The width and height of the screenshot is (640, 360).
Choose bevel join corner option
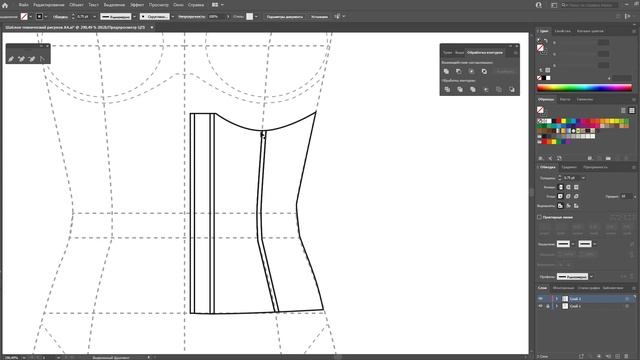coord(576,196)
